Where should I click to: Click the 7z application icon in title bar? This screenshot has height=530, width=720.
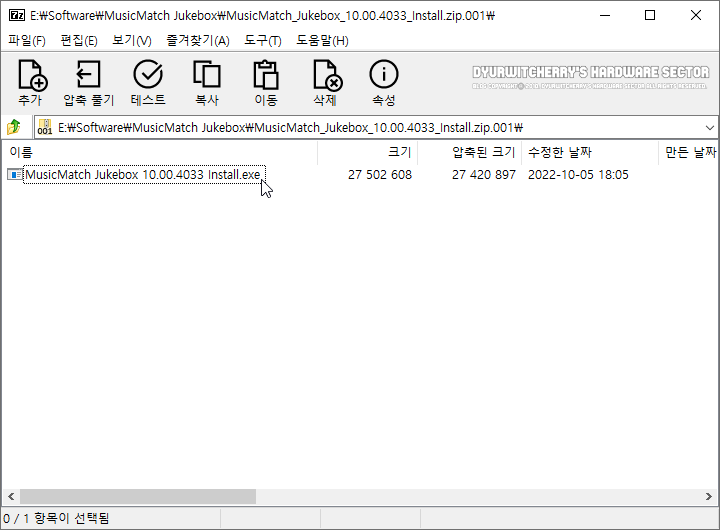coord(17,15)
